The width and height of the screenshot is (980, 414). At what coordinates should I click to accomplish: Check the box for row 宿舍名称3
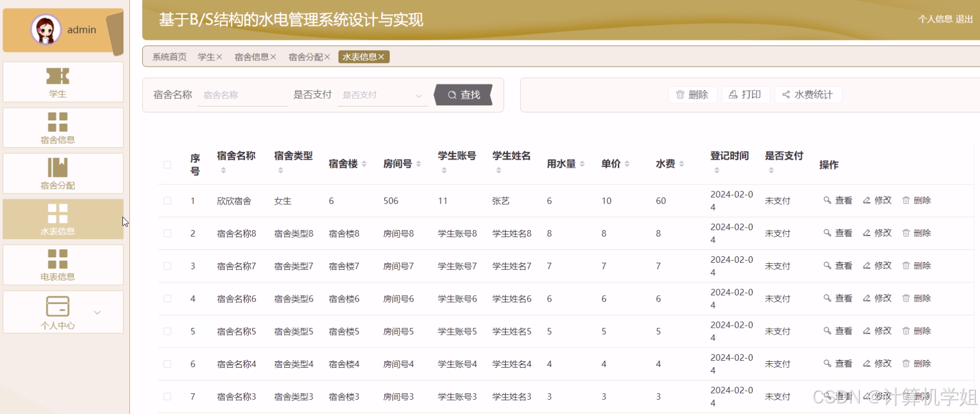(167, 396)
